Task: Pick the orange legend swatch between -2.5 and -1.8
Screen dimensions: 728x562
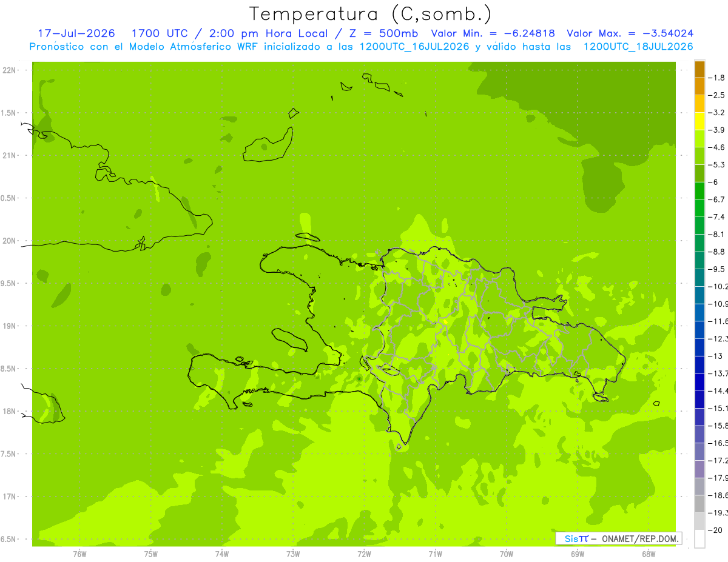Action: coord(699,86)
